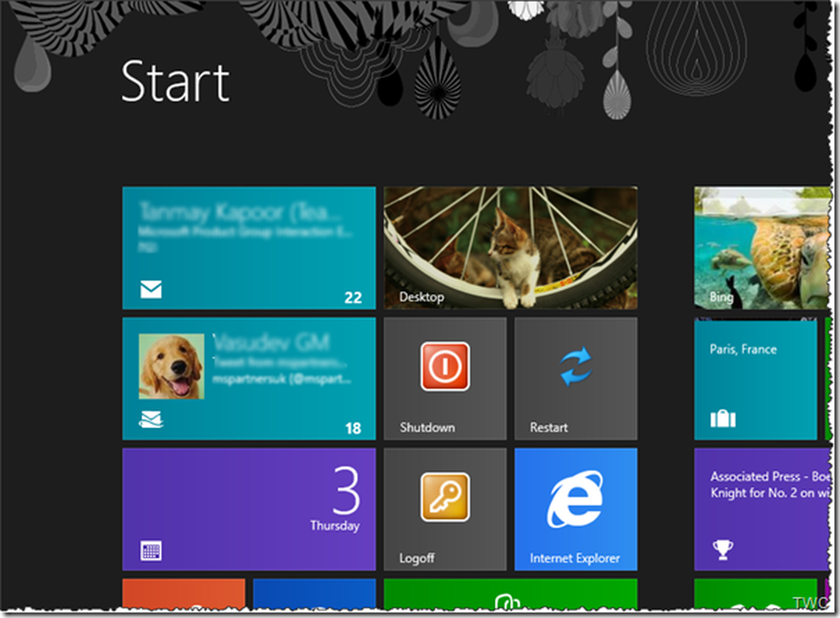Open the Messaging tile icon

[x=151, y=419]
